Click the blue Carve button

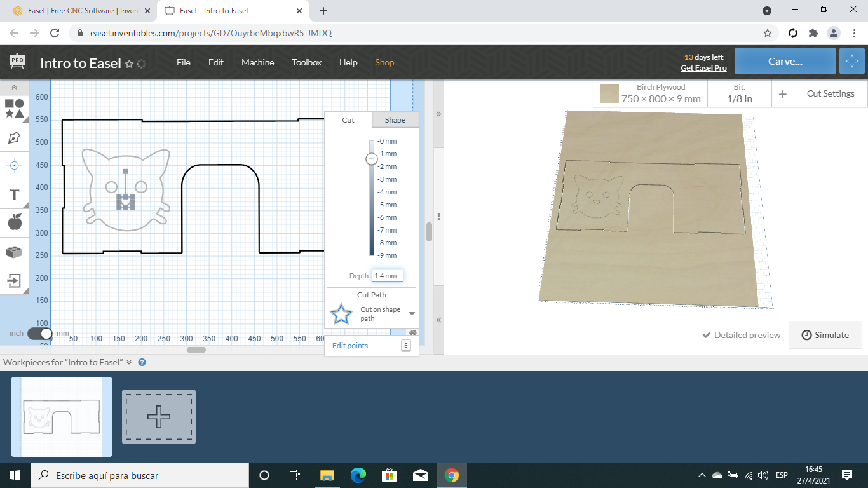785,62
